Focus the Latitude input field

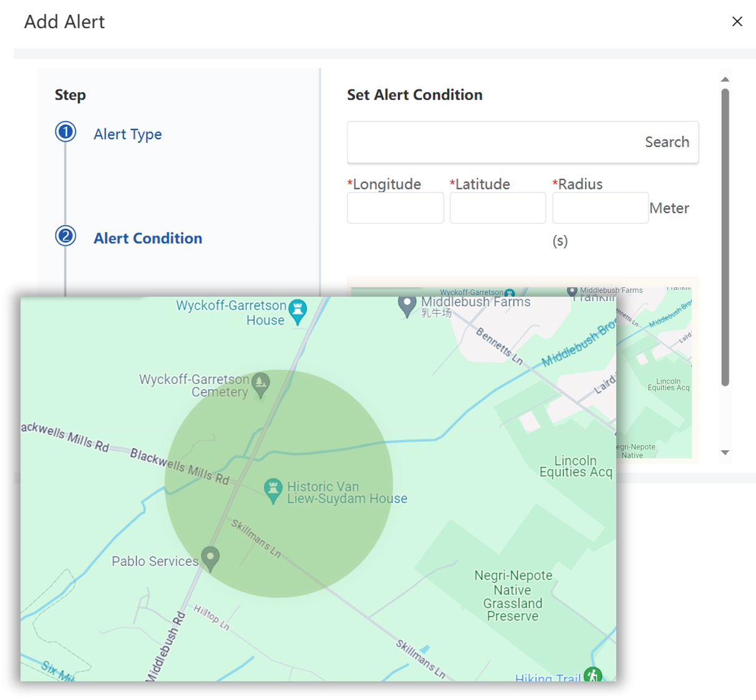coord(498,208)
